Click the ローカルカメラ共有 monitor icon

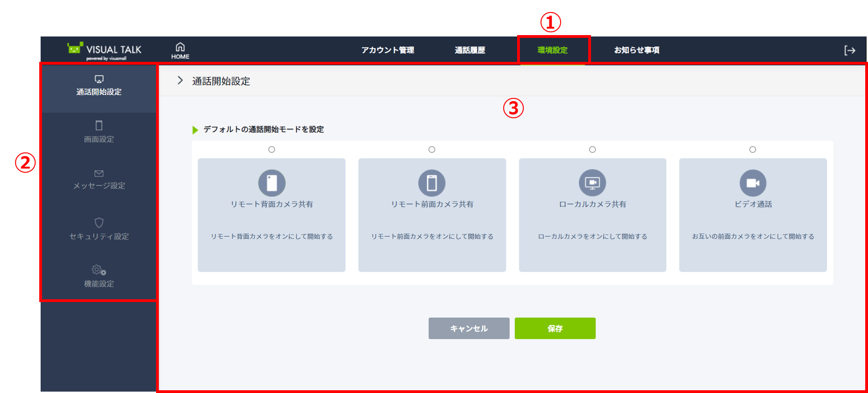tap(592, 183)
